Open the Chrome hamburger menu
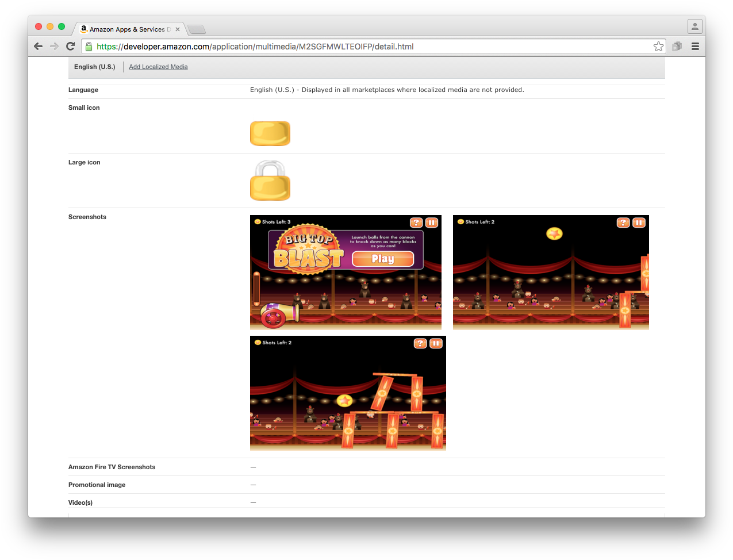 click(x=695, y=47)
